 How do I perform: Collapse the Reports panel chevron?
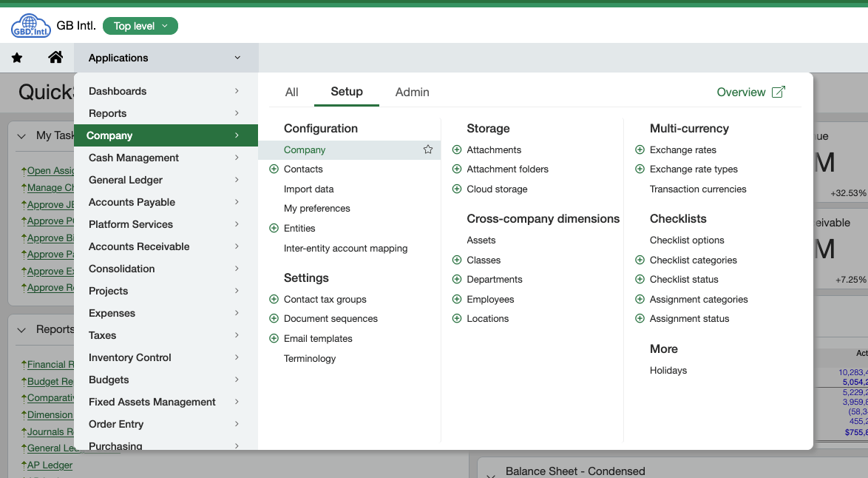tap(21, 329)
